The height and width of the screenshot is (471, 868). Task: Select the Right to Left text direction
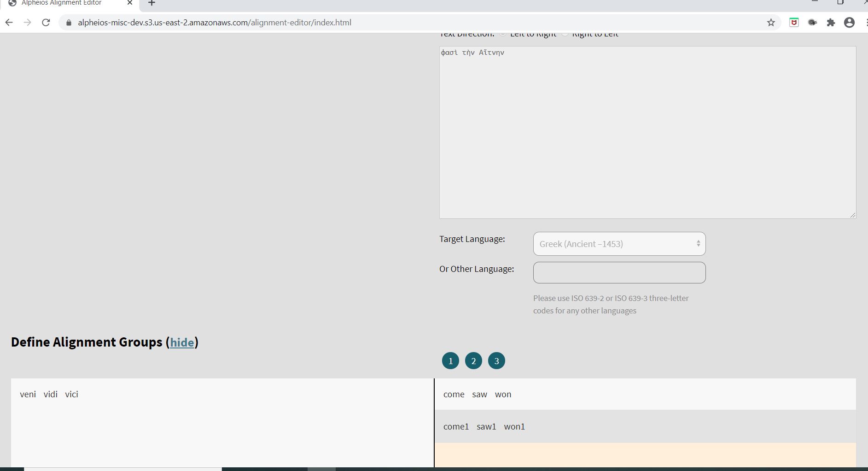click(565, 33)
